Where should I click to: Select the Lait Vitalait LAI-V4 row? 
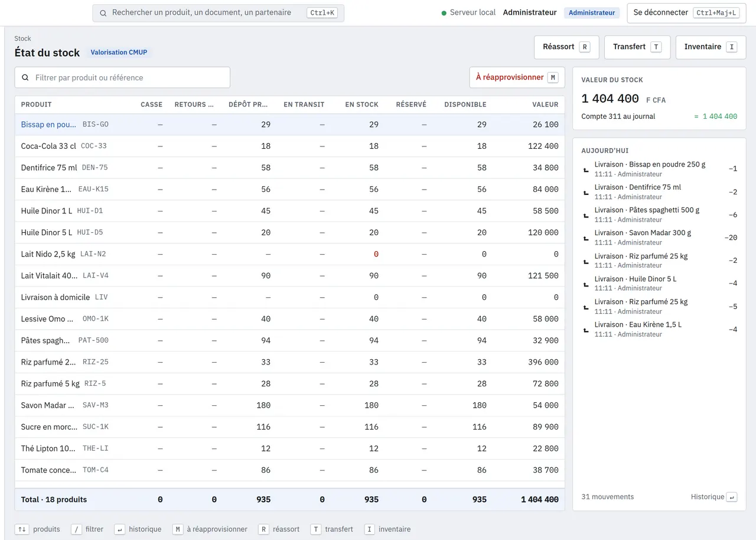click(289, 275)
